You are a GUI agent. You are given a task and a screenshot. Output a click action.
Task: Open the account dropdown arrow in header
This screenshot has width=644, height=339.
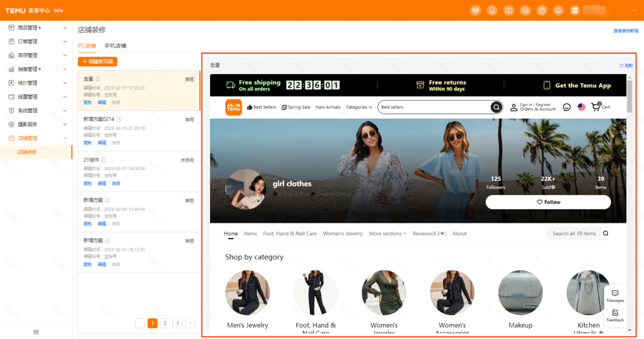point(635,10)
